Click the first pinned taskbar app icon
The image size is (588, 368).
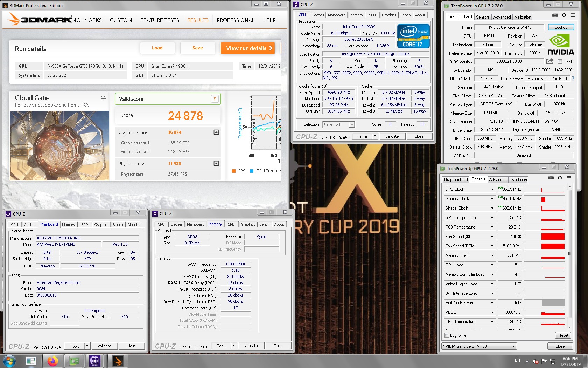coord(31,361)
